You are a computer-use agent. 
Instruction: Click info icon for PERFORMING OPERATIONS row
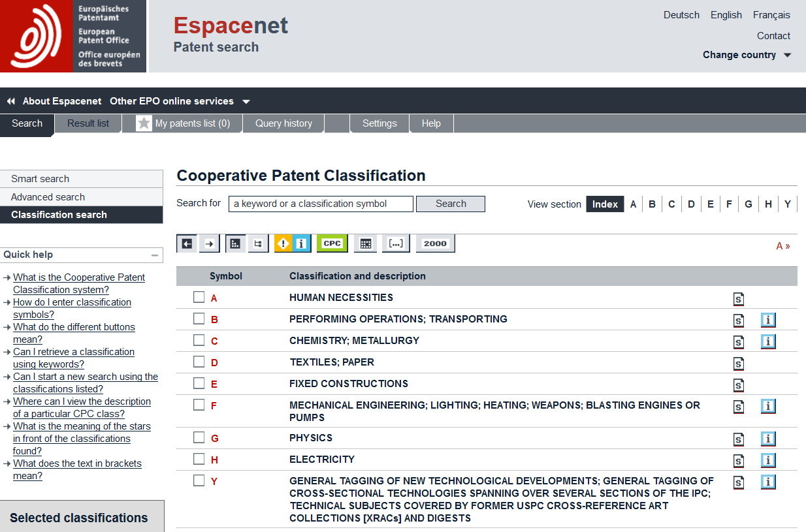point(768,321)
